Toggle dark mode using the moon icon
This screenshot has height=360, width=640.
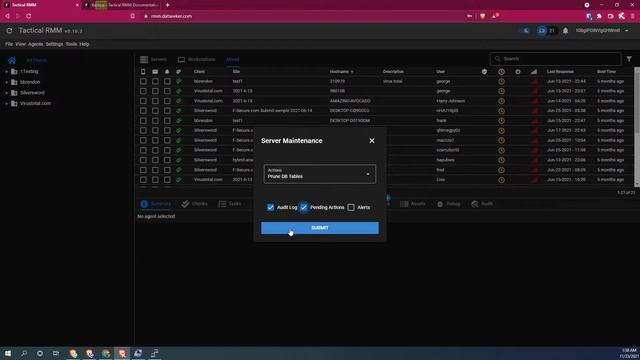(526, 31)
